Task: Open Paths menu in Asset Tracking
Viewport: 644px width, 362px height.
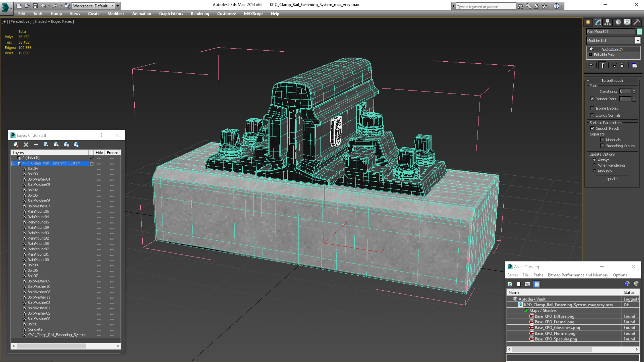Action: [x=538, y=275]
